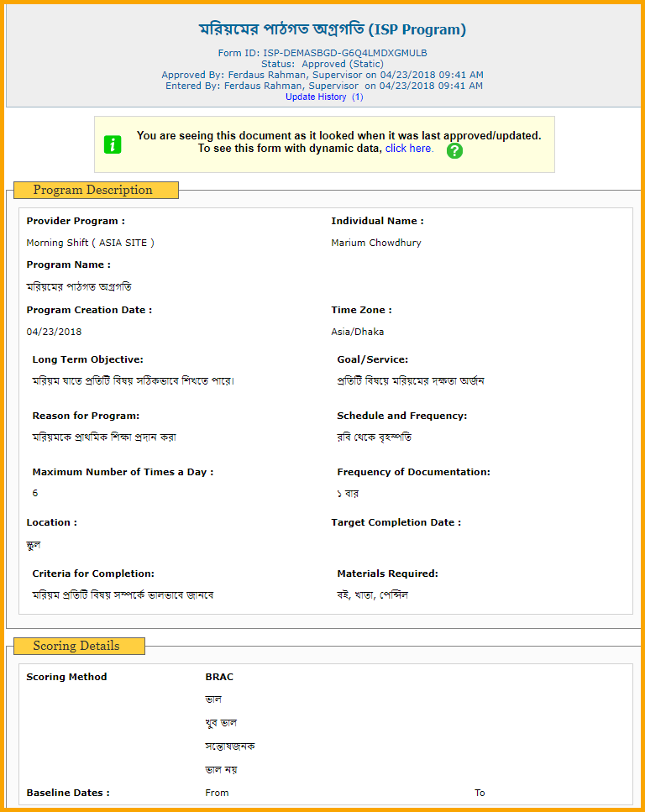Click the 'সন্তোষজনক' scoring level
Screen dimensions: 645x812
point(230,747)
